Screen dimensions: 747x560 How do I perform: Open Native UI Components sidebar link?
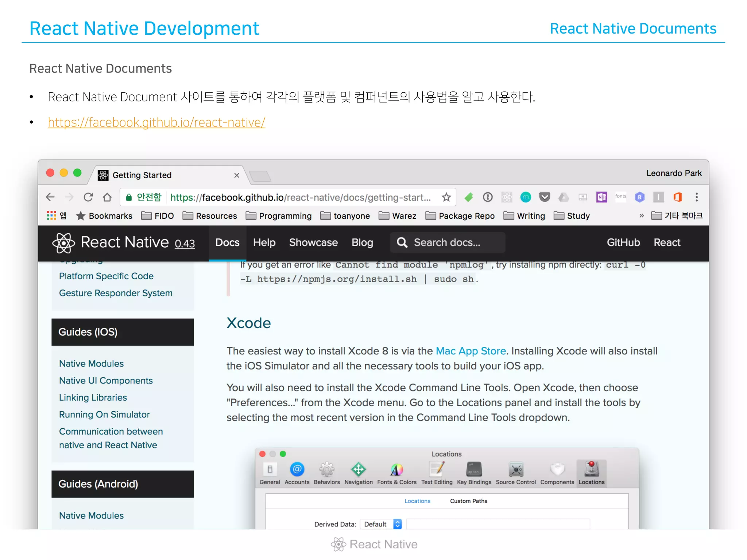pos(106,381)
